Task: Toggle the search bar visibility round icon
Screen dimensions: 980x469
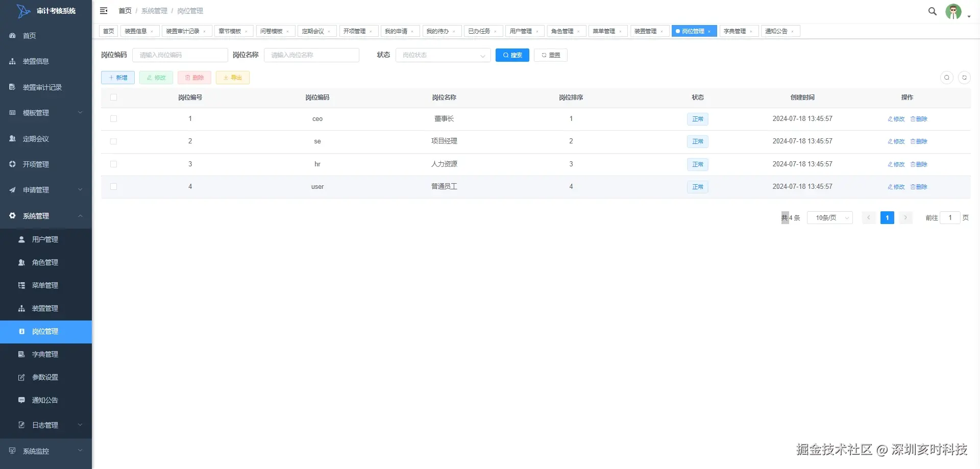Action: coord(947,78)
